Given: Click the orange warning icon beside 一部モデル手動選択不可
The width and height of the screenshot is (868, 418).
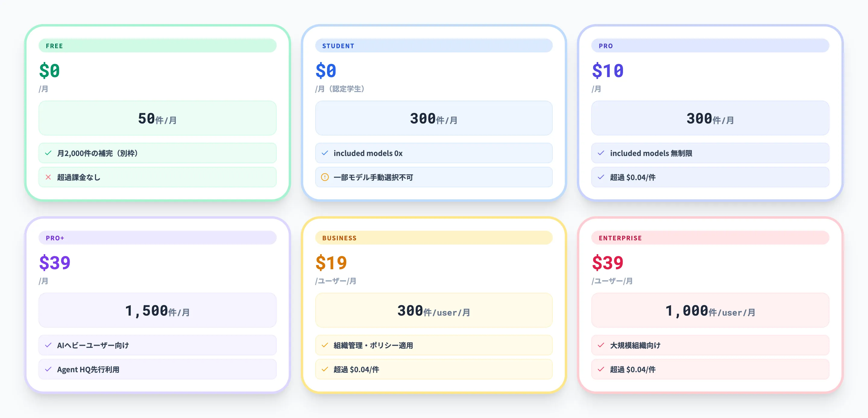Looking at the screenshot, I should click(x=325, y=177).
